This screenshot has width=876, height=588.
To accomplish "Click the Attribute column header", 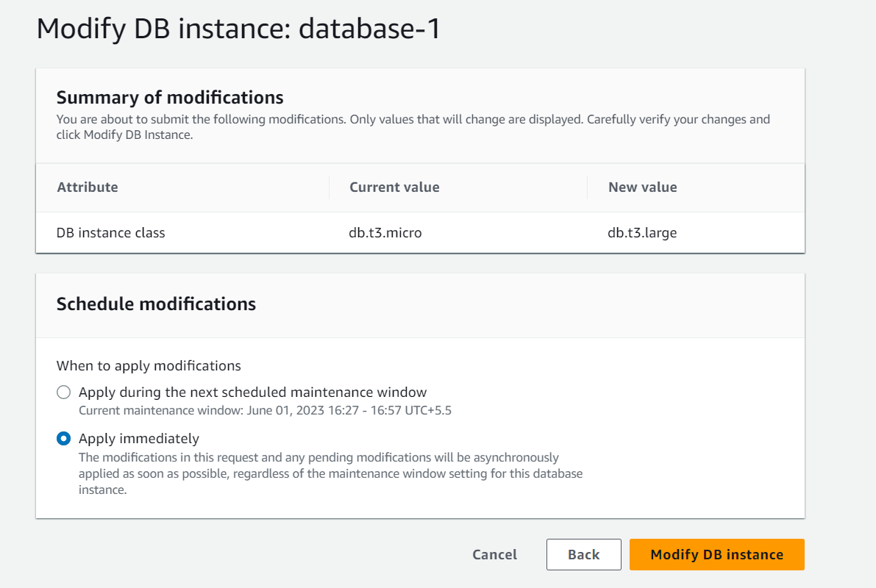I will (x=88, y=187).
